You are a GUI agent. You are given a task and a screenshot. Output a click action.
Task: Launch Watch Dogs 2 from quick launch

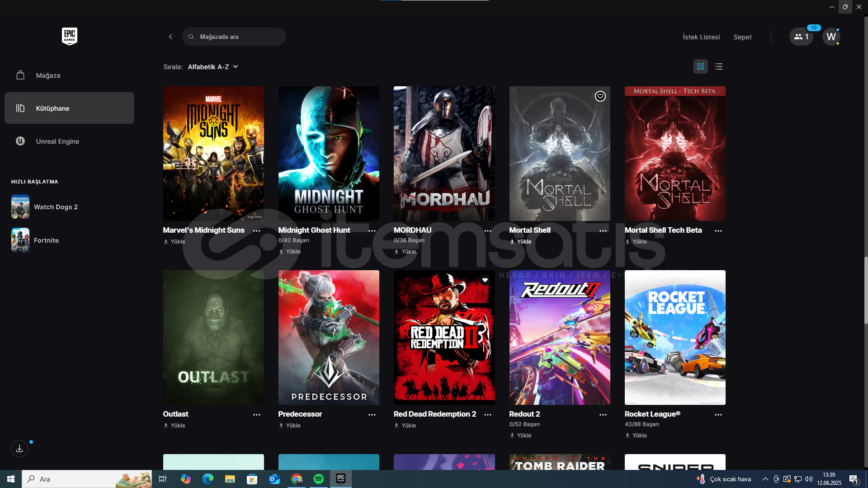pos(45,206)
